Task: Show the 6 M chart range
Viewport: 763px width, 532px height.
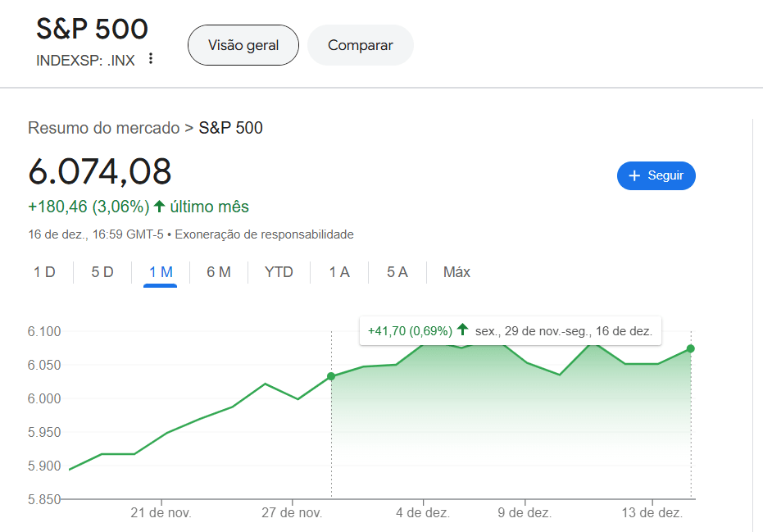Action: click(219, 272)
